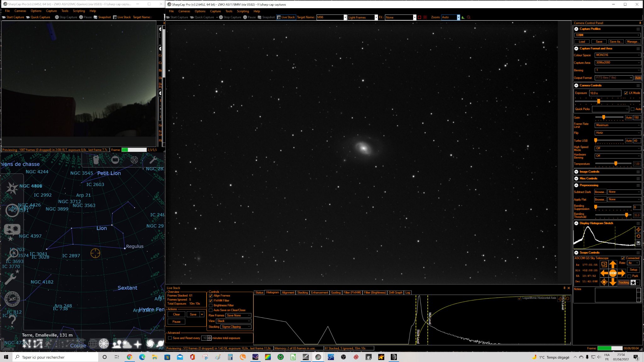Uncheck the Align Frames checkbox
The image size is (644, 362).
tap(211, 296)
